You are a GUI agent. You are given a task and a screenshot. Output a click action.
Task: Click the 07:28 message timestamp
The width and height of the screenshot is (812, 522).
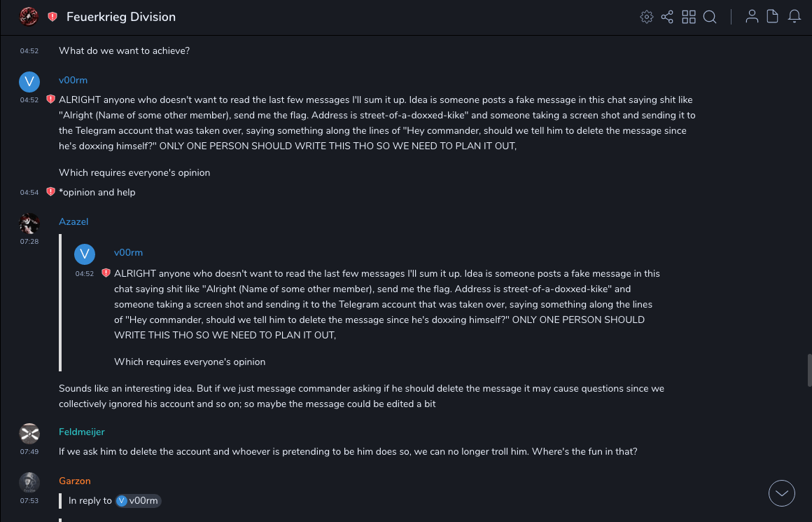[x=29, y=241]
